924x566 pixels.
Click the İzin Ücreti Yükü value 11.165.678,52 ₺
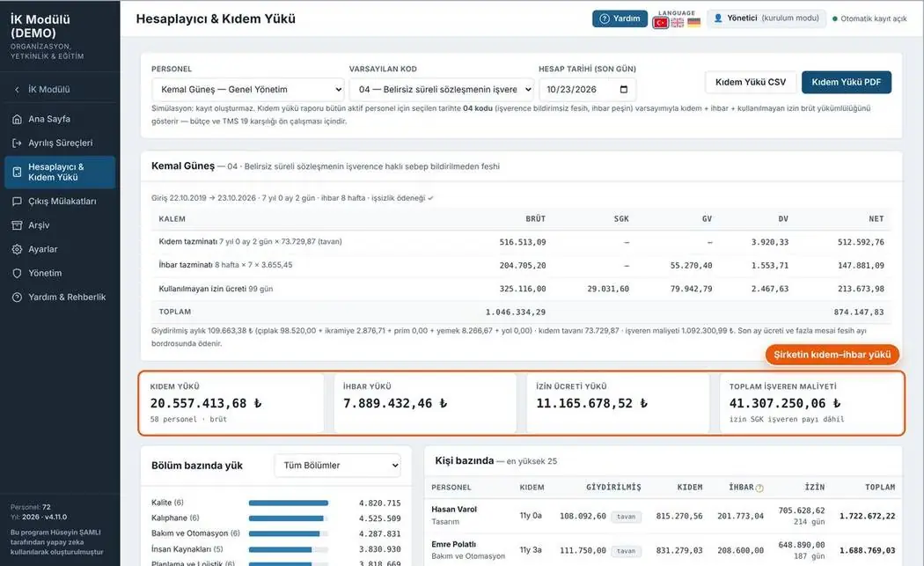591,404
